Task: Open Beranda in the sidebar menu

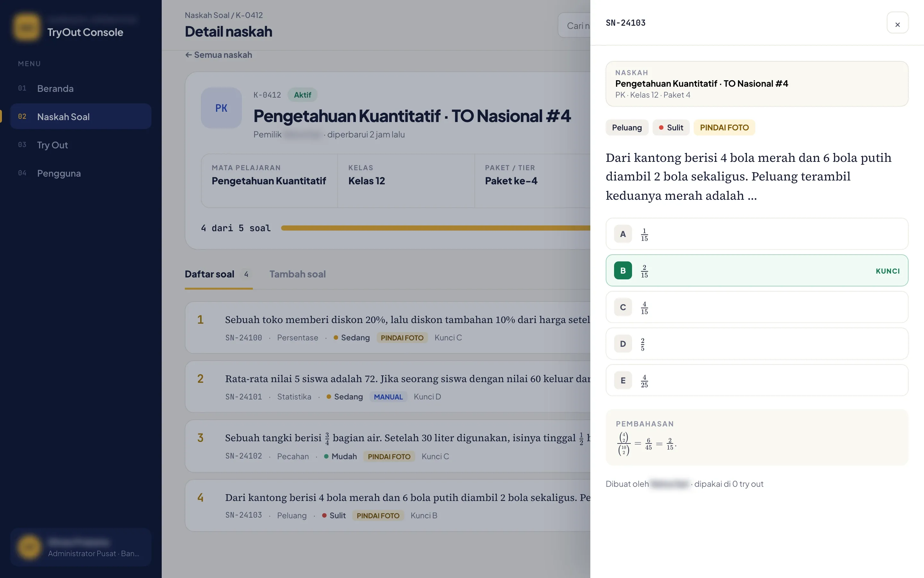Action: (81, 88)
